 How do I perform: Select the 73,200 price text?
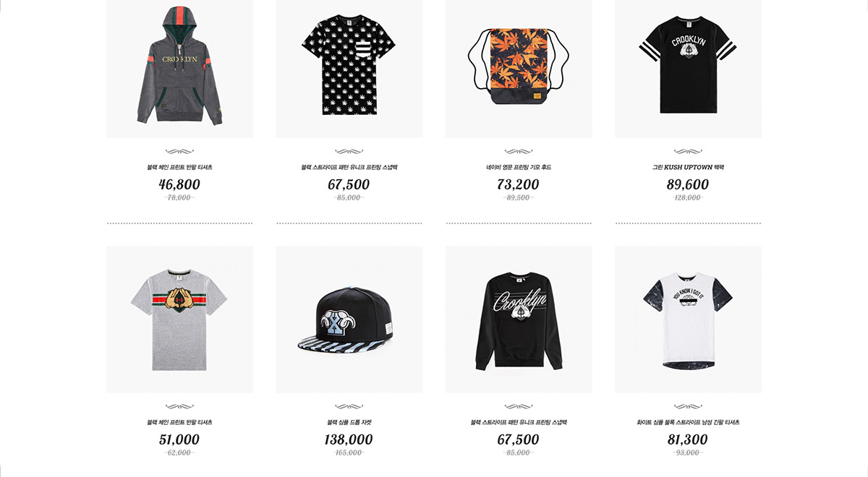[519, 184]
